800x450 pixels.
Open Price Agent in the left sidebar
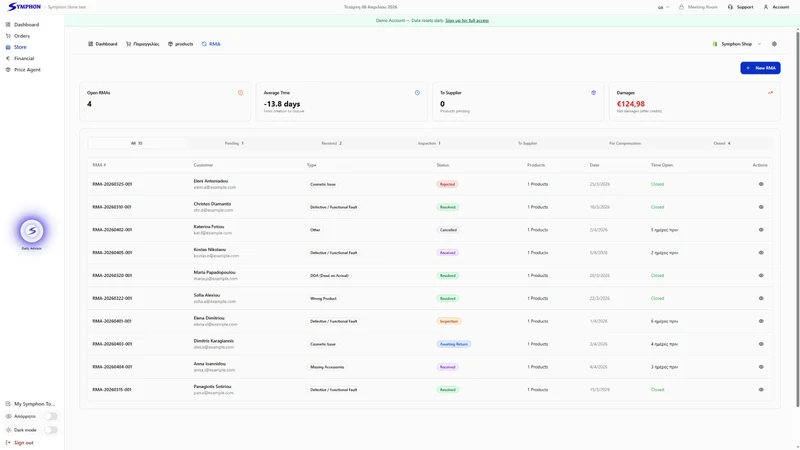[23, 69]
